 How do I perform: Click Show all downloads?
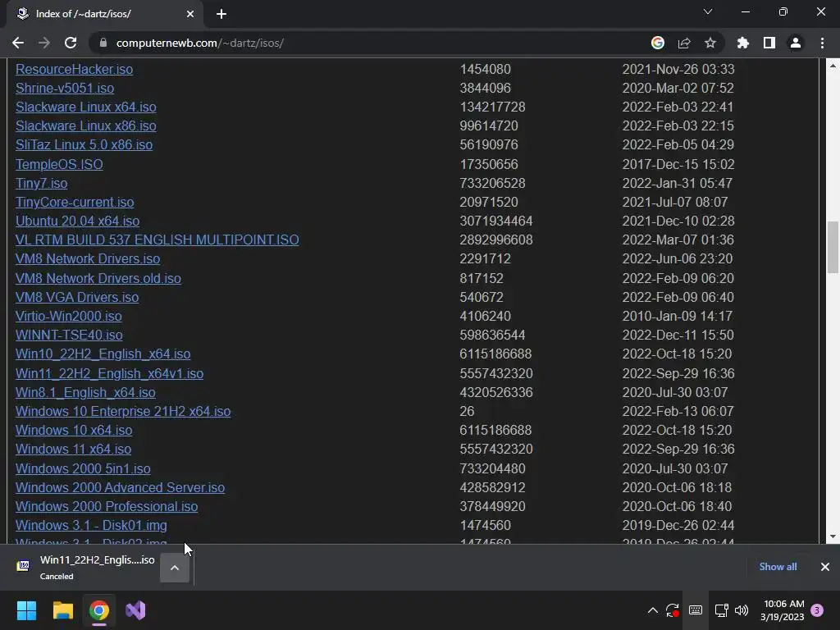[x=778, y=567]
